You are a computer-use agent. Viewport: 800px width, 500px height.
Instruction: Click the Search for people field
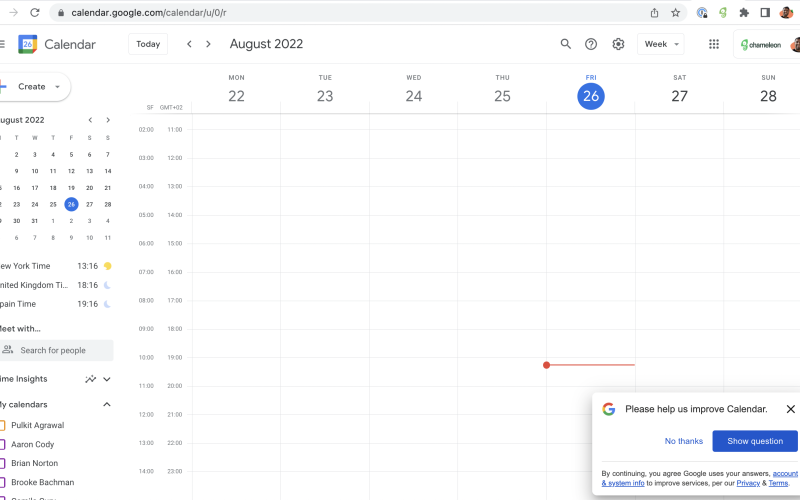pos(60,350)
